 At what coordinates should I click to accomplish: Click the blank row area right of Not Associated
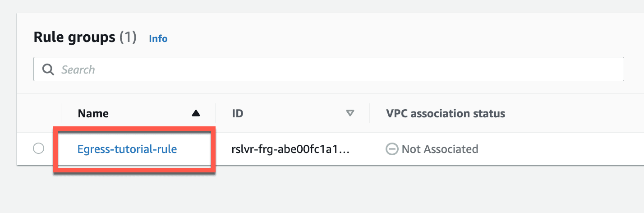point(561,149)
